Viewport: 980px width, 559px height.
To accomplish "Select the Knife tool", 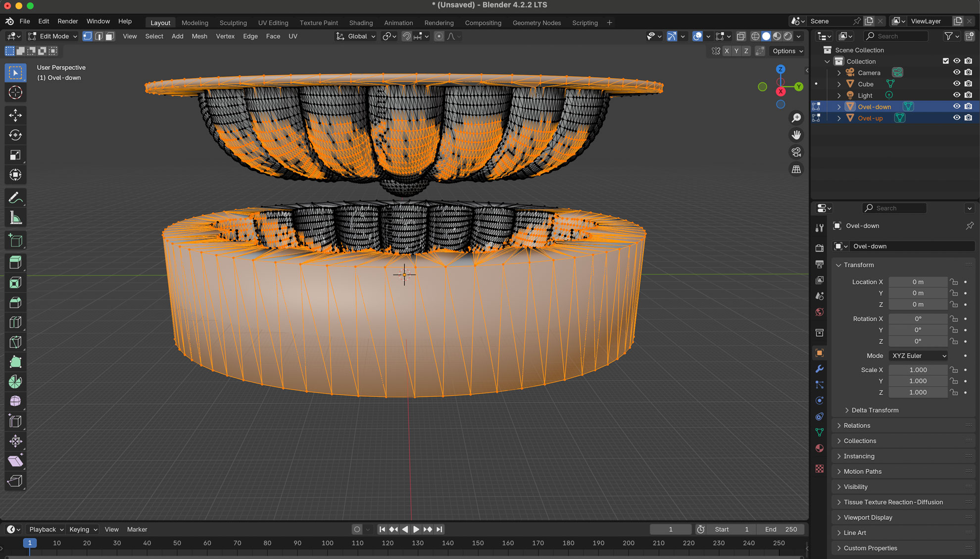I will click(15, 342).
